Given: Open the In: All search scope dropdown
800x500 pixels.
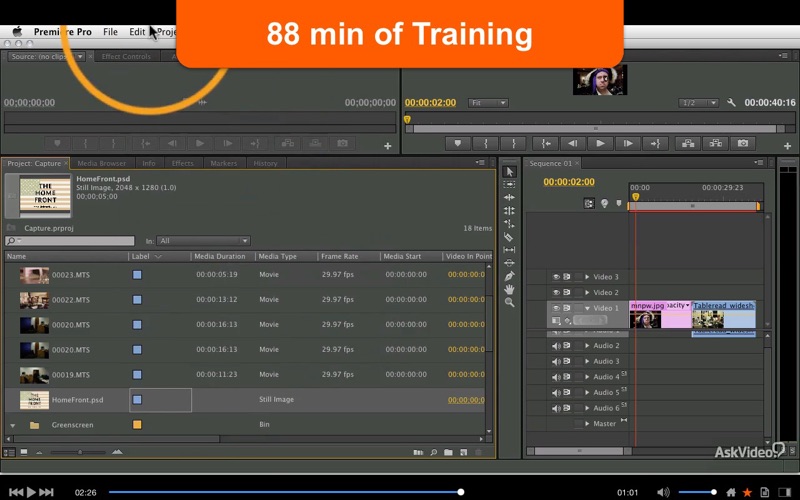Looking at the screenshot, I should click(x=203, y=241).
